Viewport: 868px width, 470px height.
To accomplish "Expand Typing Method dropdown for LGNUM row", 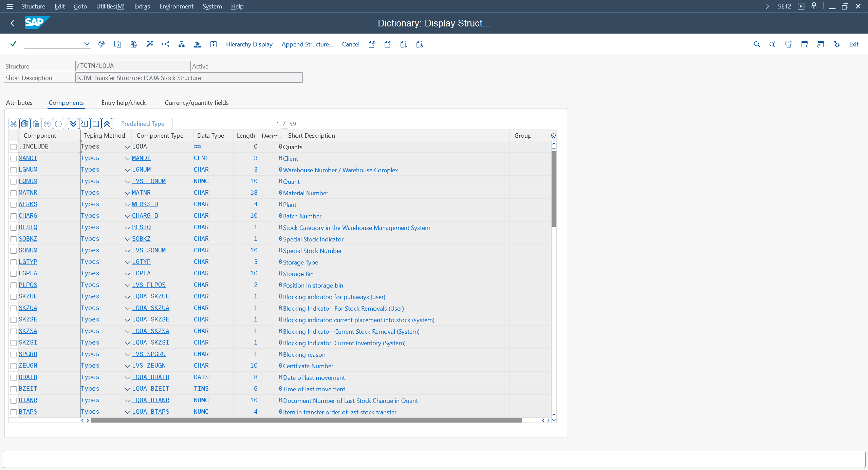I will [127, 170].
